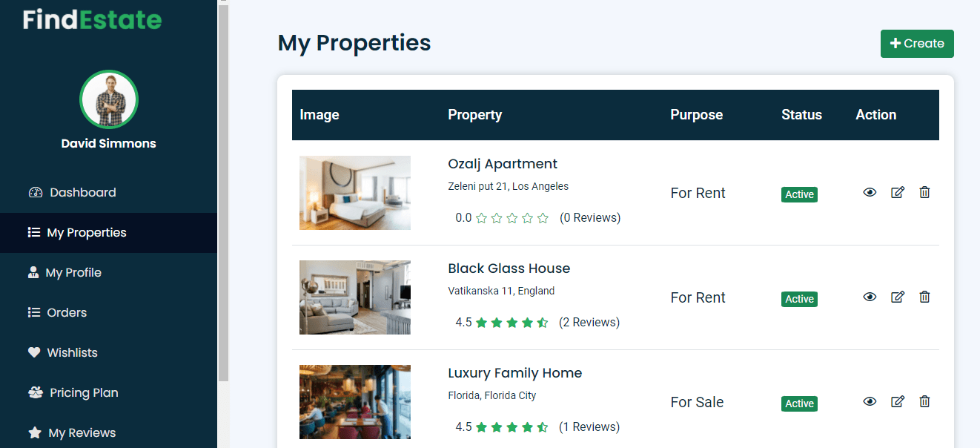Click the delete icon for Black Glass House
This screenshot has height=448, width=980.
[924, 297]
